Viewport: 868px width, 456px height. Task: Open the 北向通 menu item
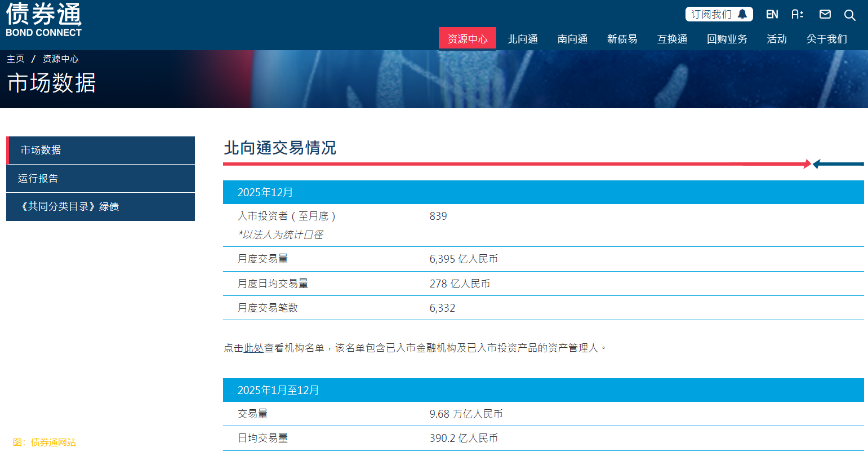click(522, 39)
